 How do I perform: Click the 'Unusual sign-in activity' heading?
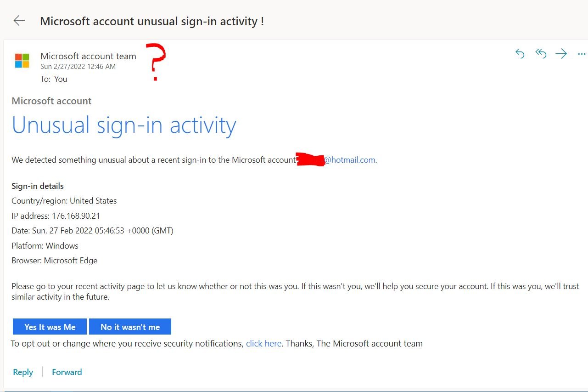click(x=124, y=125)
